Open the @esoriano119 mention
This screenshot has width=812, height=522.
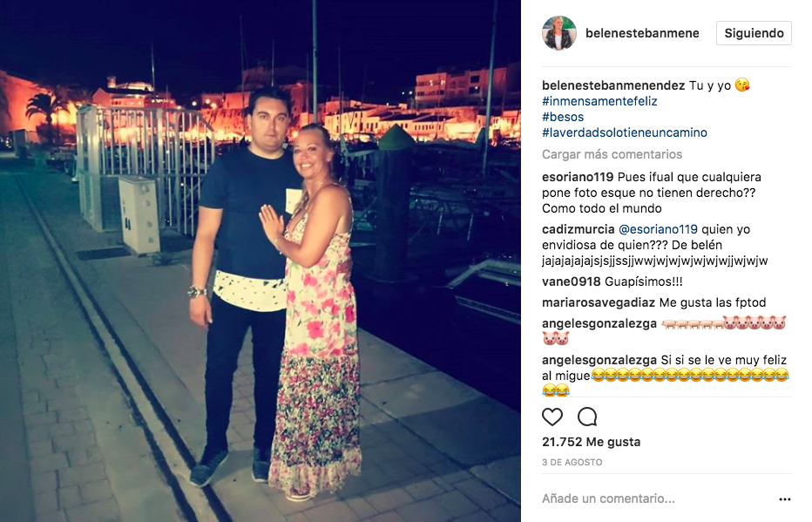[658, 229]
